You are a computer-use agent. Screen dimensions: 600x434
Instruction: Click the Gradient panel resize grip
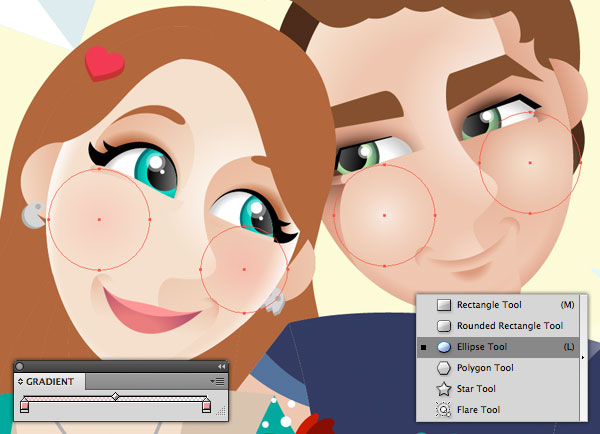tap(221, 411)
